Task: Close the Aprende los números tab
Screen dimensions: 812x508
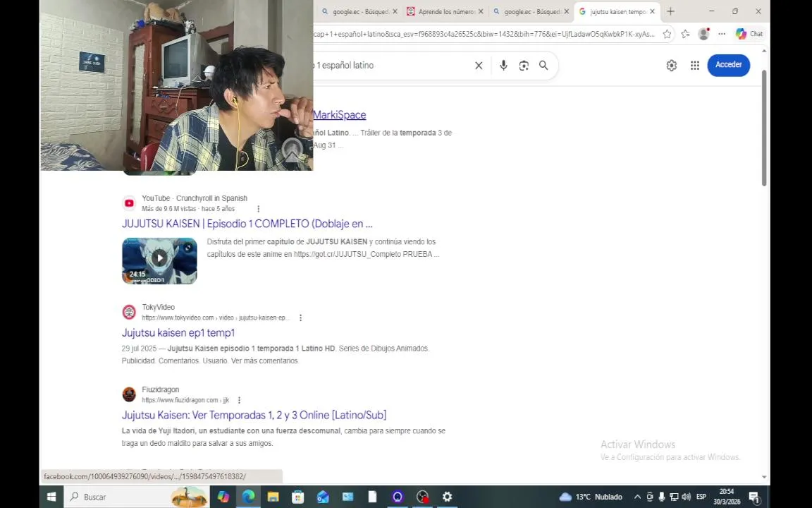Action: click(x=481, y=11)
